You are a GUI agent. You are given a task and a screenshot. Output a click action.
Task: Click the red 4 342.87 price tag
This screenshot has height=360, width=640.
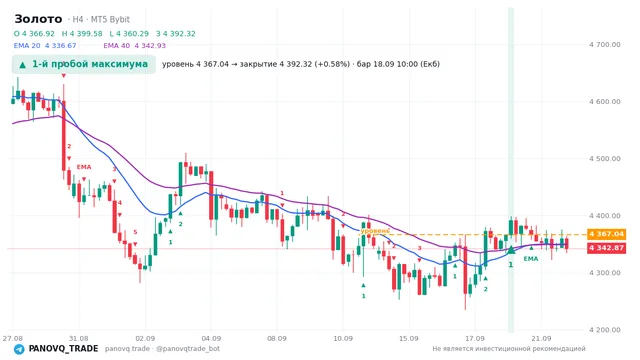(x=606, y=248)
